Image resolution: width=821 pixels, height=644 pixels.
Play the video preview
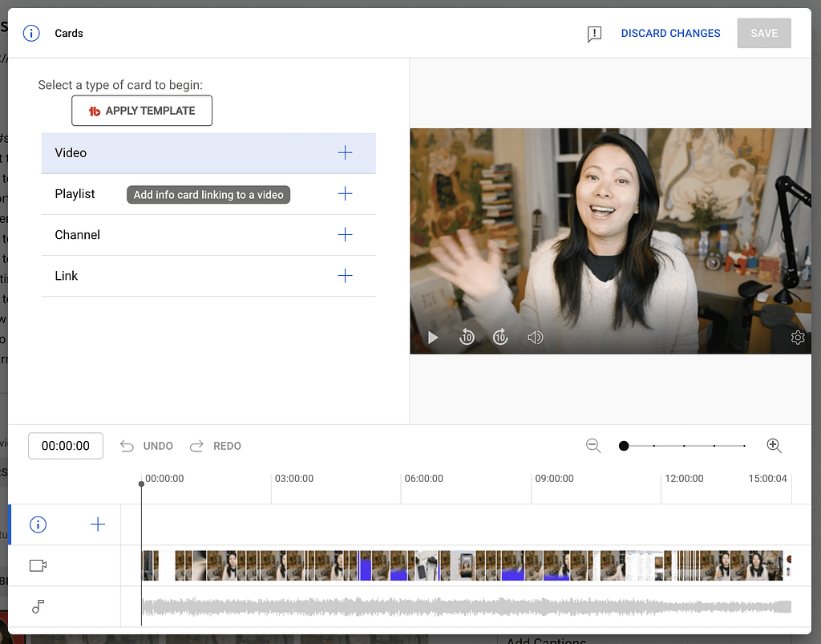click(x=433, y=337)
